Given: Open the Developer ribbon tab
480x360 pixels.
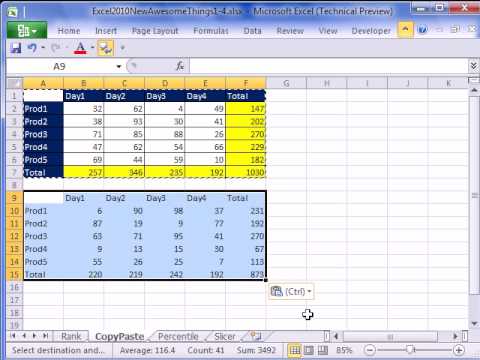Looking at the screenshot, I should (371, 31).
